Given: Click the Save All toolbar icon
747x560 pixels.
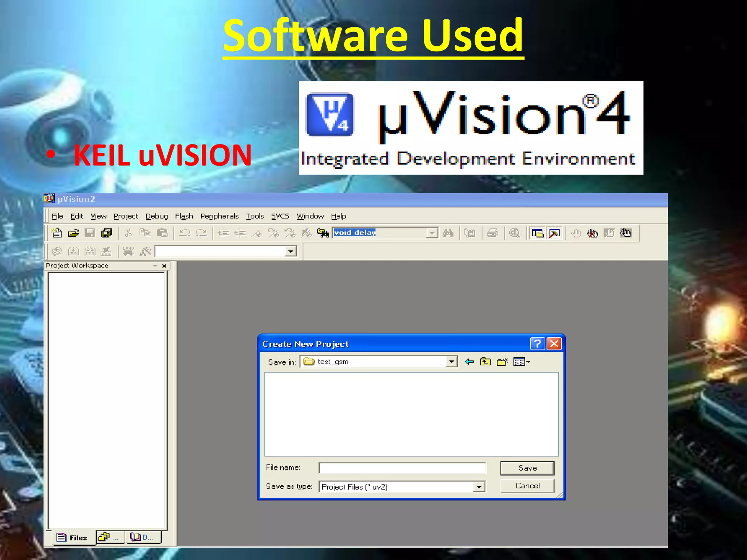Looking at the screenshot, I should (107, 233).
